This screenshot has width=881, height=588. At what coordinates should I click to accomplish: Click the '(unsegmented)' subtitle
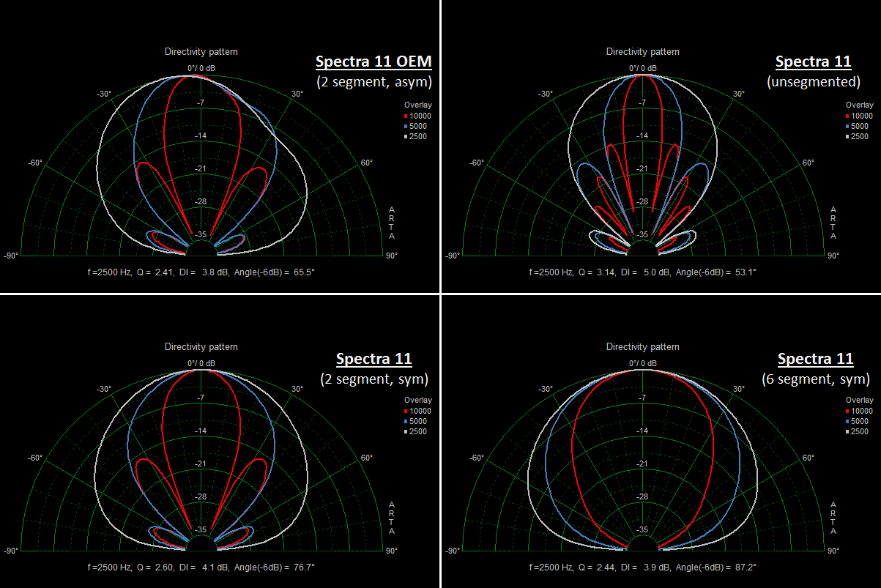(x=813, y=81)
